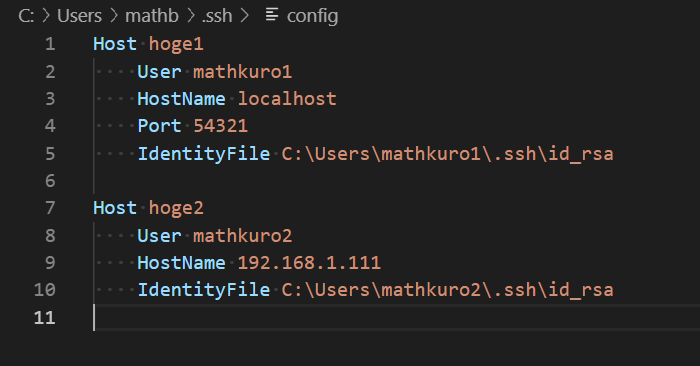Viewport: 700px width, 366px height.
Task: Expand the chevron after Users breadcrumb
Action: pyautogui.click(x=114, y=16)
